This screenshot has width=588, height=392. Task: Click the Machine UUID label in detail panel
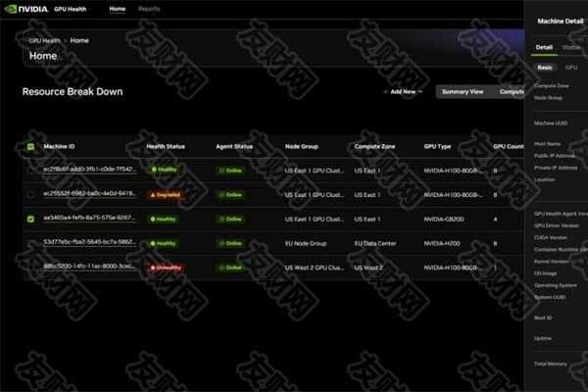tap(551, 123)
